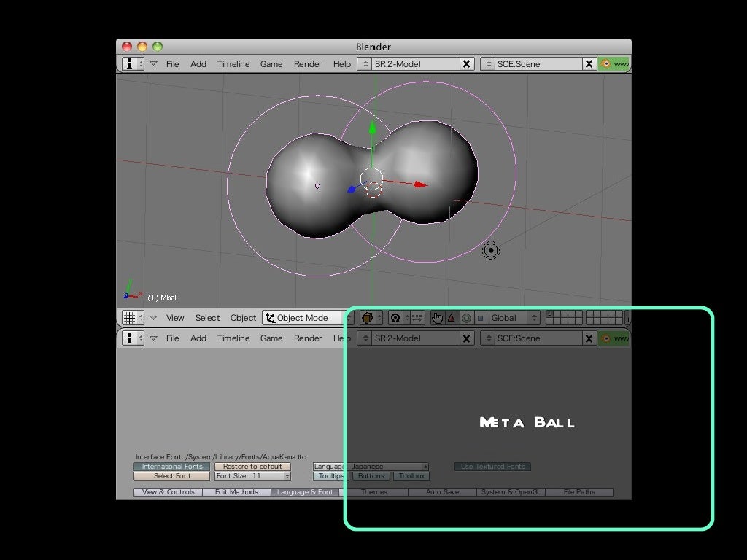Click the blue Z-axis manipulator arrow

[x=352, y=189]
